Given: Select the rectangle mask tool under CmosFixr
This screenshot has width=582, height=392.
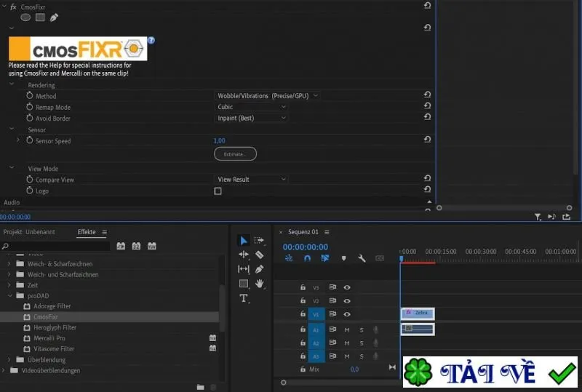Looking at the screenshot, I should (x=40, y=17).
